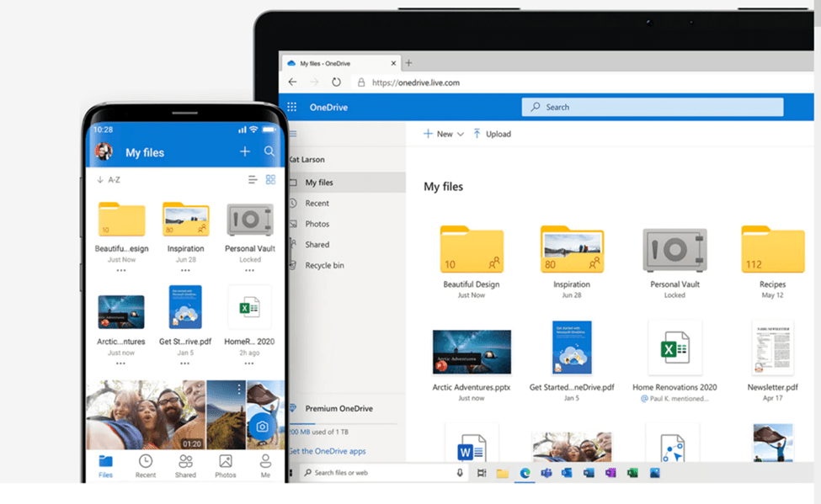This screenshot has height=504, width=821.
Task: Tap the blue camera scan button on phone
Action: point(262,427)
